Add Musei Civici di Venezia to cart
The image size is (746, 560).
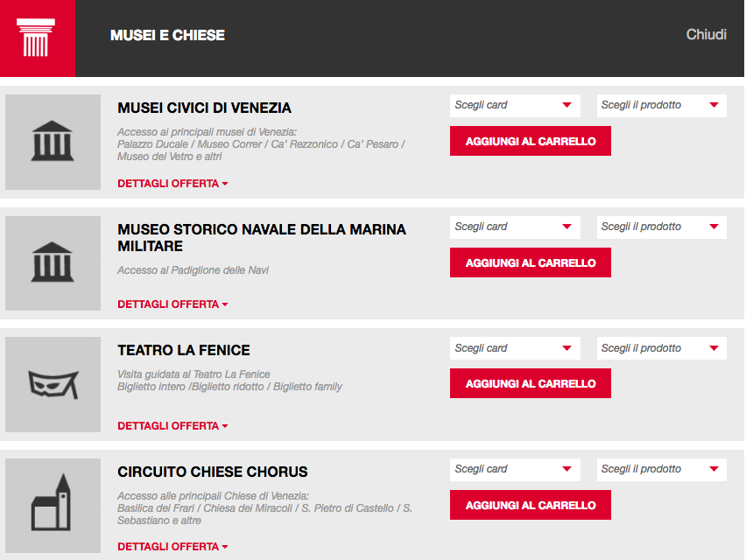coord(531,141)
